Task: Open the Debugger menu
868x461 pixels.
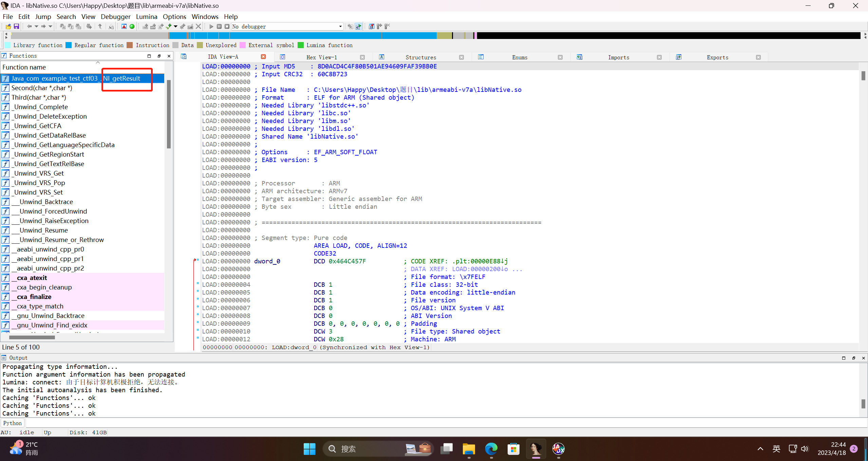Action: (115, 17)
